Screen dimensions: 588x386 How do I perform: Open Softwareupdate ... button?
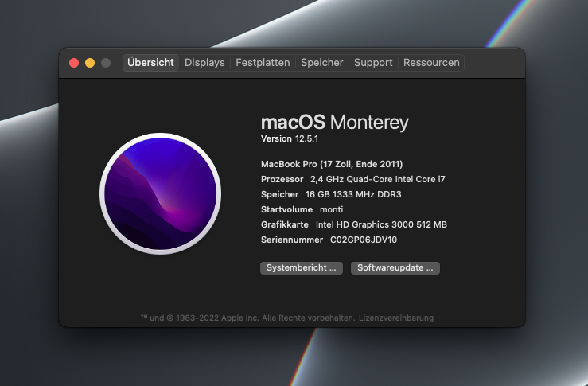pyautogui.click(x=395, y=268)
